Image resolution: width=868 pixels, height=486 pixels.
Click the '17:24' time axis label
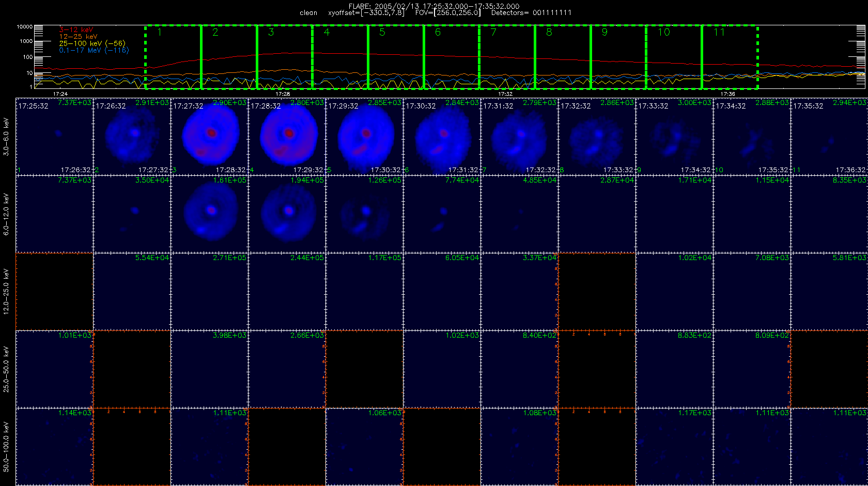60,94
